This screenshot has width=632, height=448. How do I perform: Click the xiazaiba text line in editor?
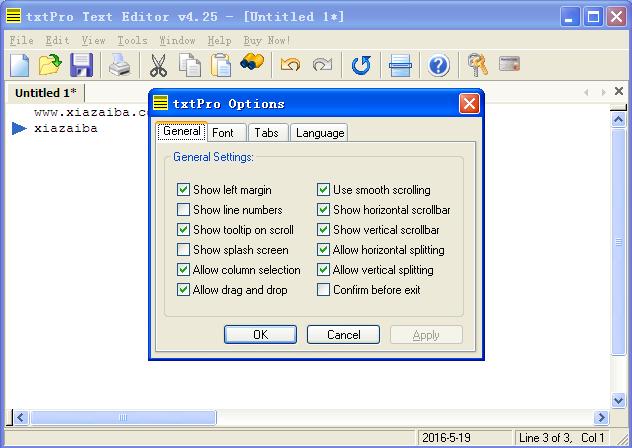click(x=66, y=128)
